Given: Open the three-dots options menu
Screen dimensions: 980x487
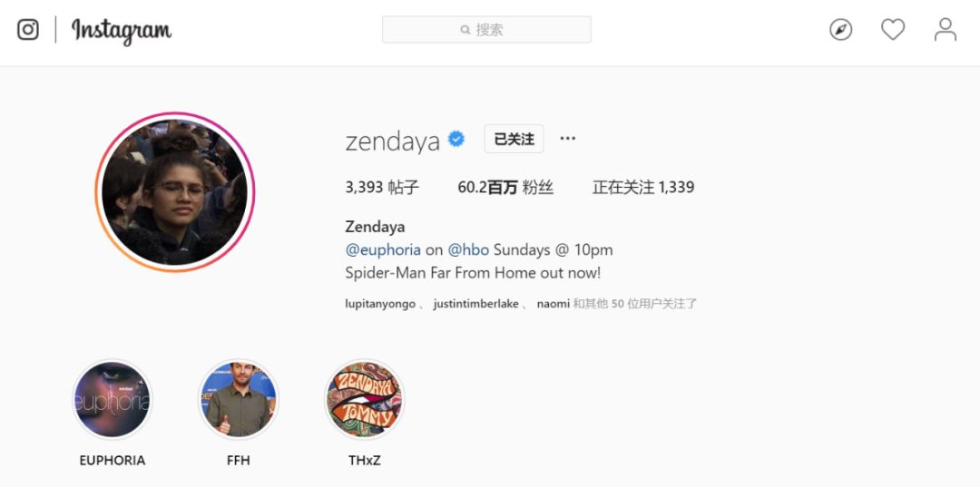Looking at the screenshot, I should coord(567,139).
